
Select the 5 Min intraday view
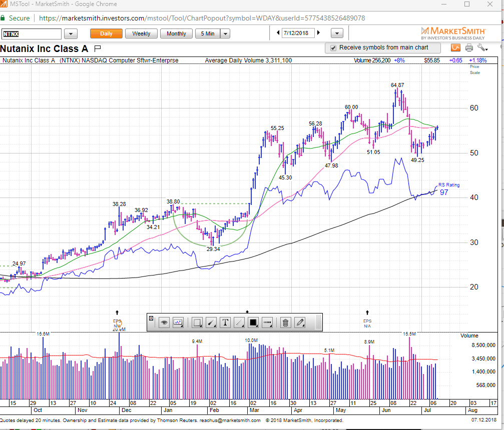point(208,33)
